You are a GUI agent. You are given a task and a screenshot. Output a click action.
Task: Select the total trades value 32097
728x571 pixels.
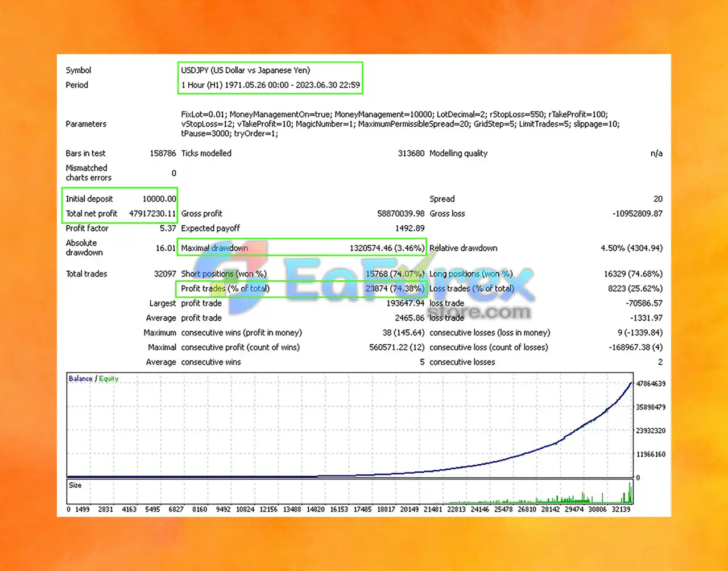[165, 274]
